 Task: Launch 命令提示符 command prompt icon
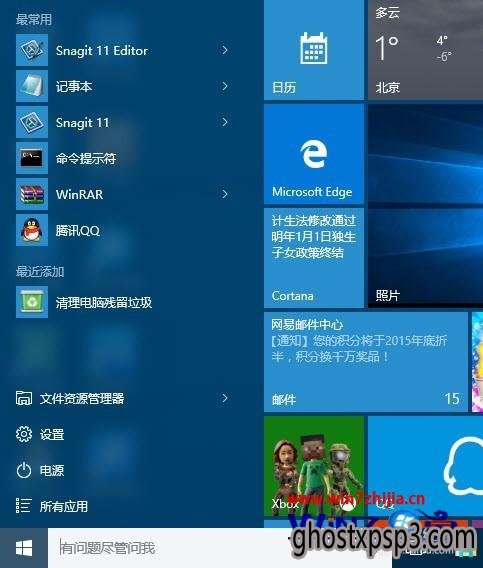point(32,158)
